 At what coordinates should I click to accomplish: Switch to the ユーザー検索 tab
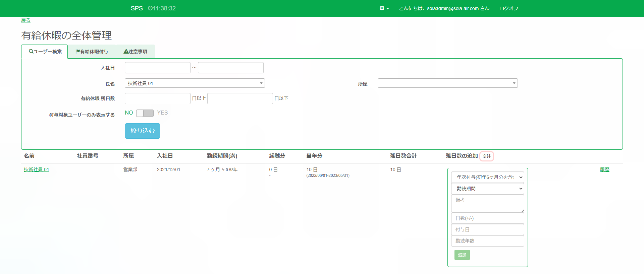45,52
